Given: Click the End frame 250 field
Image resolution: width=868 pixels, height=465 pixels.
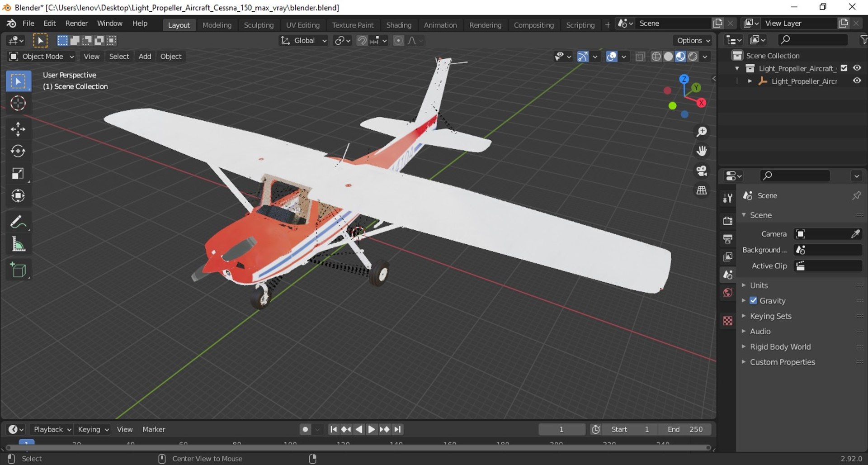Looking at the screenshot, I should pos(685,429).
